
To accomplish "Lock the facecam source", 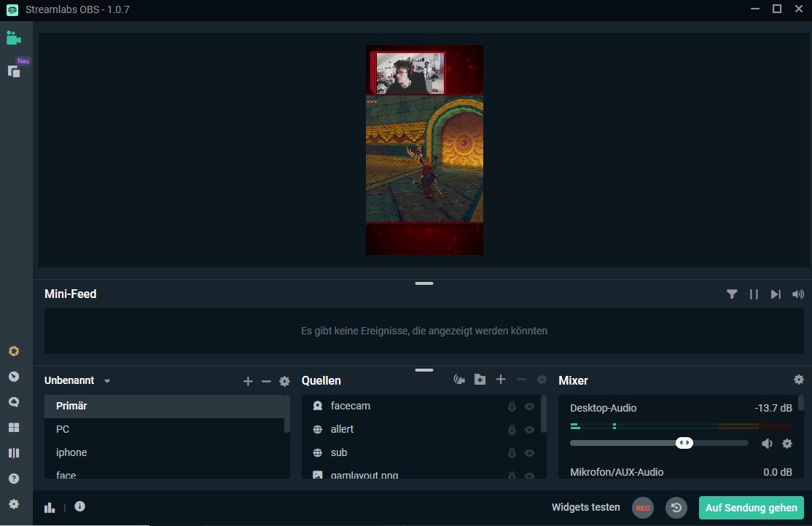I will click(512, 407).
